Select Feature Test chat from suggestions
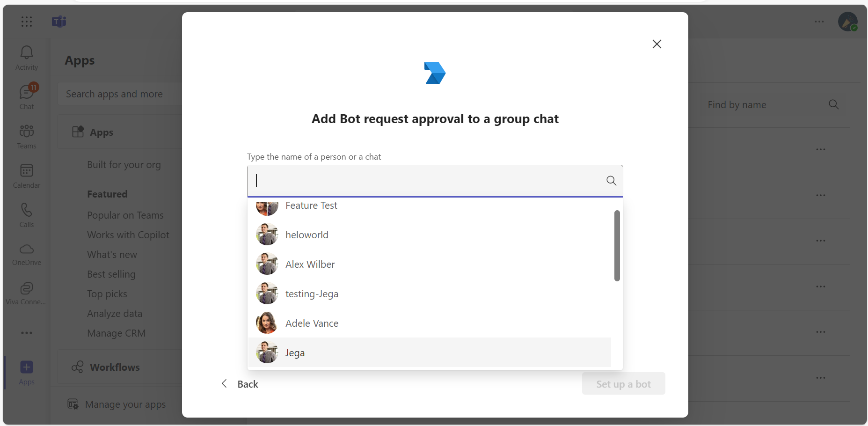The width and height of the screenshot is (868, 426). (430, 206)
